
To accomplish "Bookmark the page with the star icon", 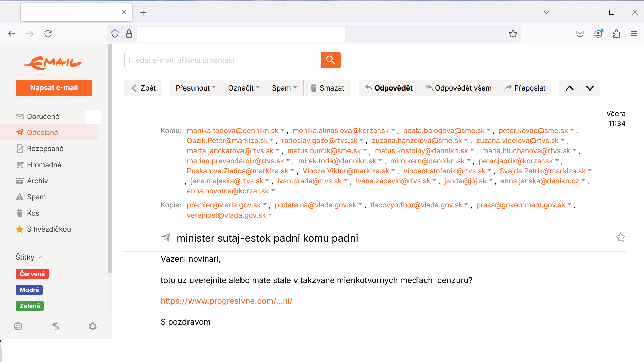I will (x=513, y=34).
